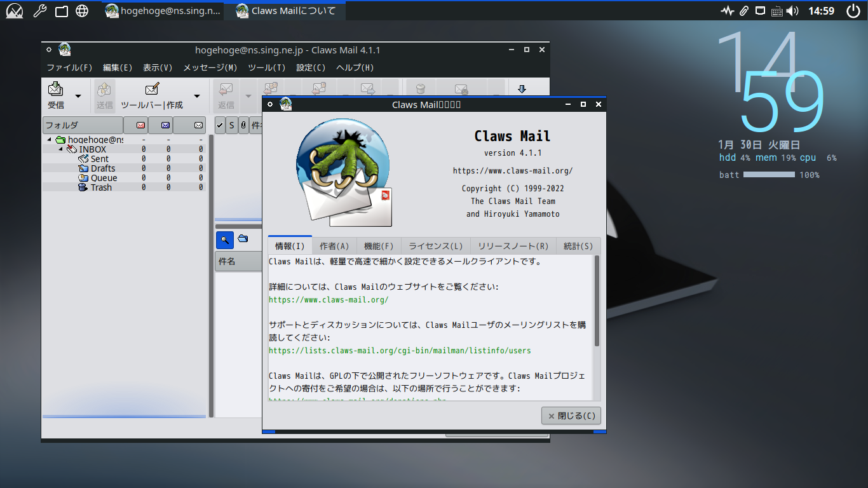Viewport: 868px width, 488px height.
Task: Click the Trash can toolbar icon
Action: [x=420, y=89]
